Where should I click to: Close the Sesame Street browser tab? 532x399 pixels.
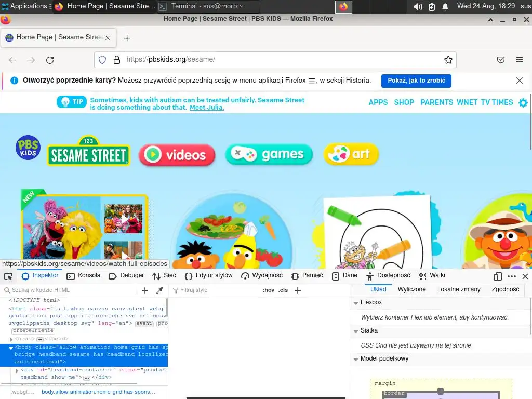108,38
